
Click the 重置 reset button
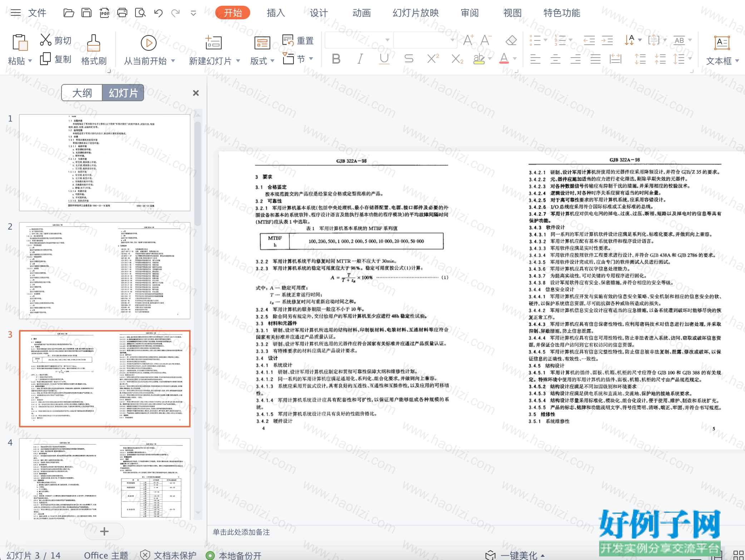[298, 40]
